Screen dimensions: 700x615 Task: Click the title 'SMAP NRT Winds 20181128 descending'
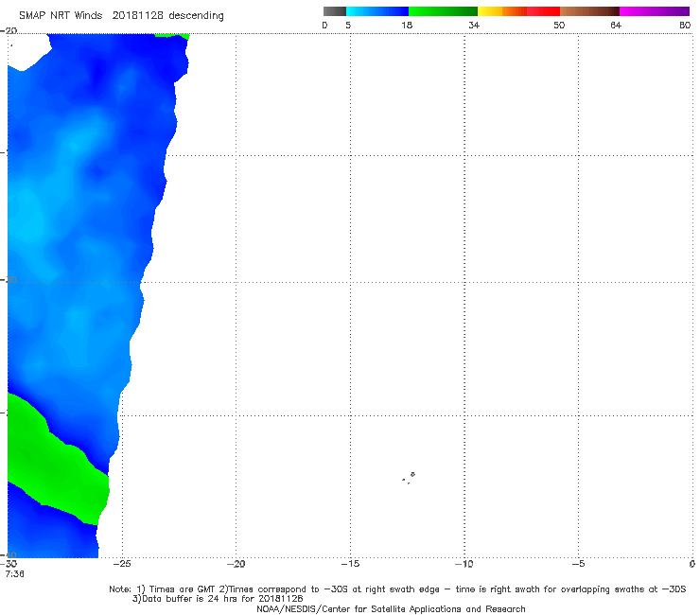[x=121, y=16]
